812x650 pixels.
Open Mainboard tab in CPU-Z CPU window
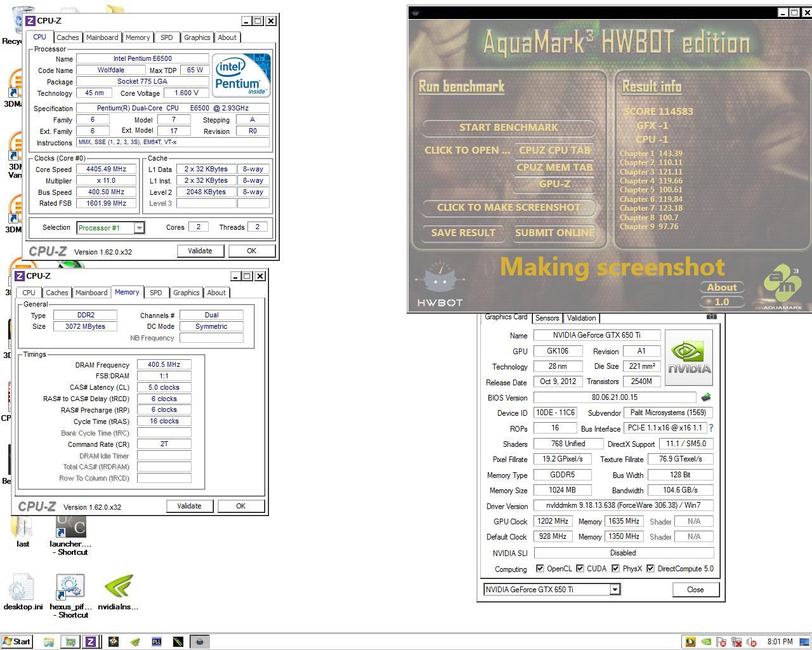click(x=102, y=37)
